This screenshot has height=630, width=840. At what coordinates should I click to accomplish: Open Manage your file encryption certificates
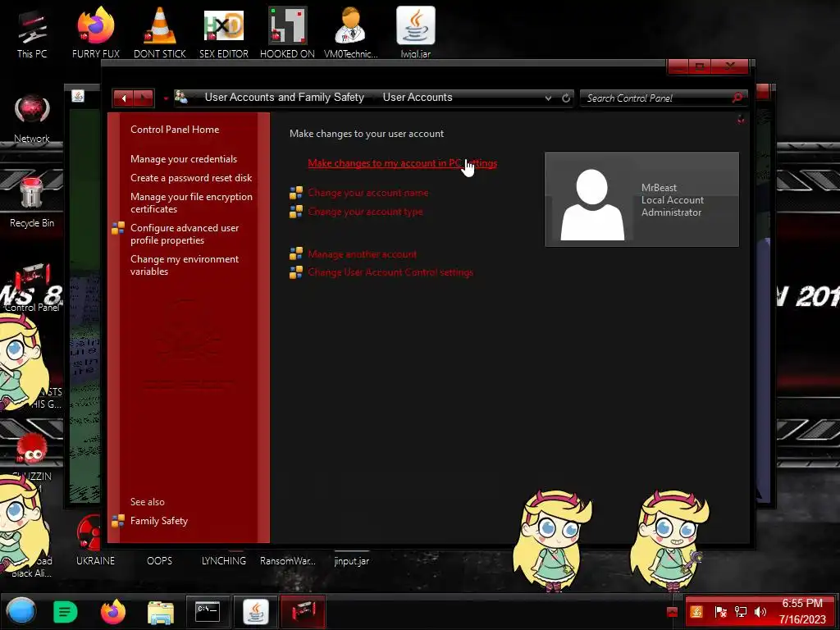click(191, 203)
